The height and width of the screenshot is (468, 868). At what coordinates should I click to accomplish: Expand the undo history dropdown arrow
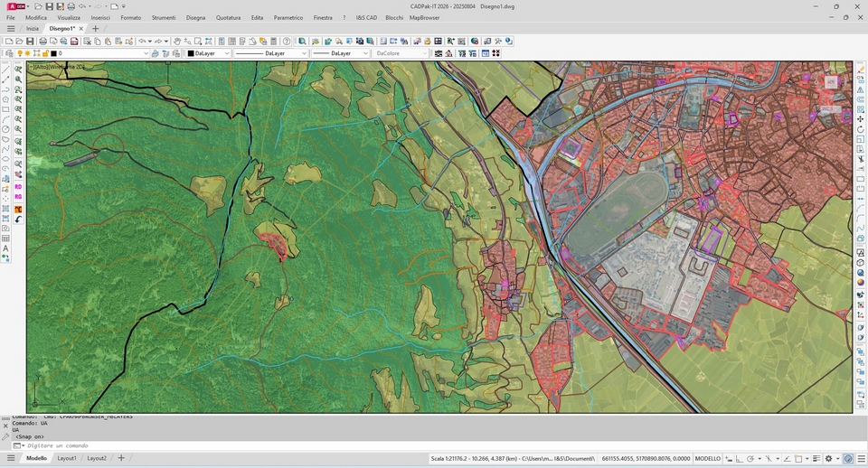point(149,41)
